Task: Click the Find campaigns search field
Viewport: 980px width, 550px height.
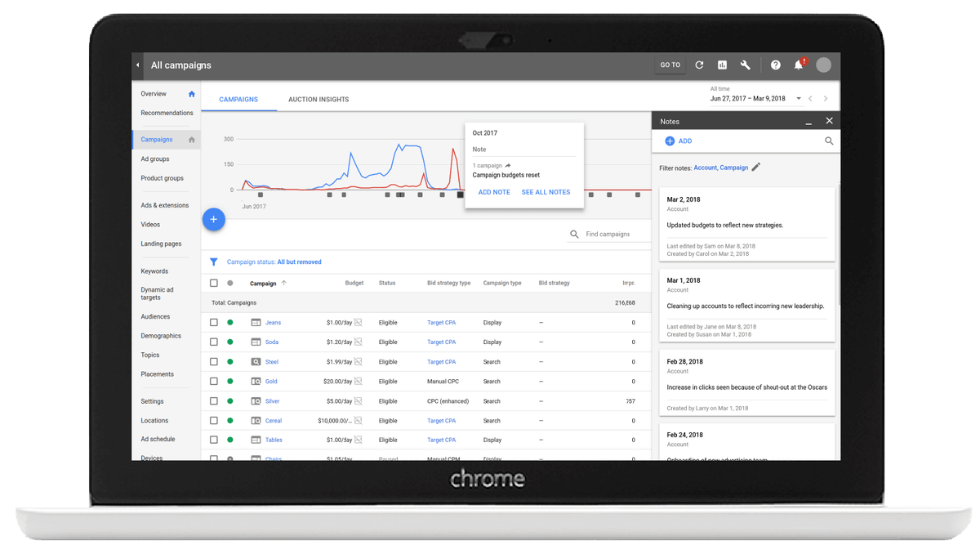Action: click(x=608, y=234)
